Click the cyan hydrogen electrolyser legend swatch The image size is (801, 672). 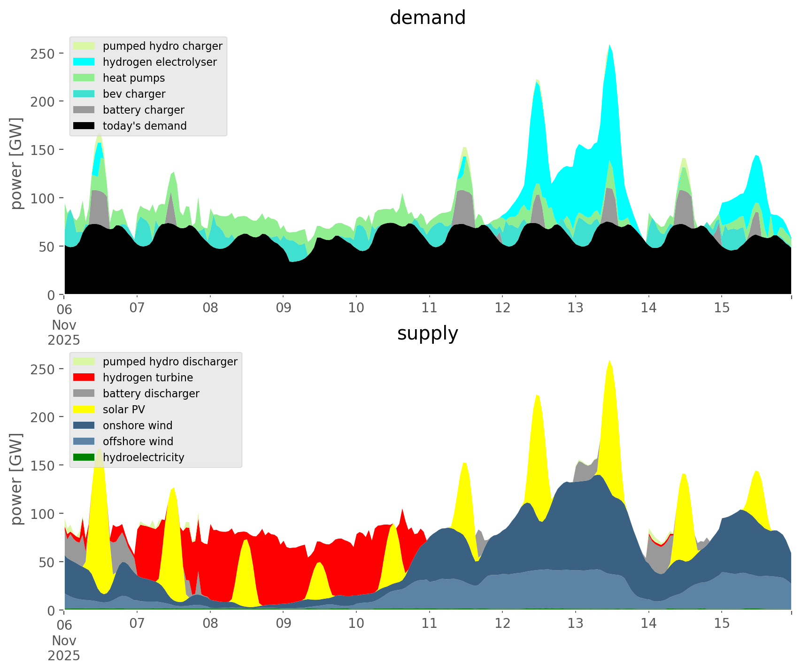(x=85, y=62)
